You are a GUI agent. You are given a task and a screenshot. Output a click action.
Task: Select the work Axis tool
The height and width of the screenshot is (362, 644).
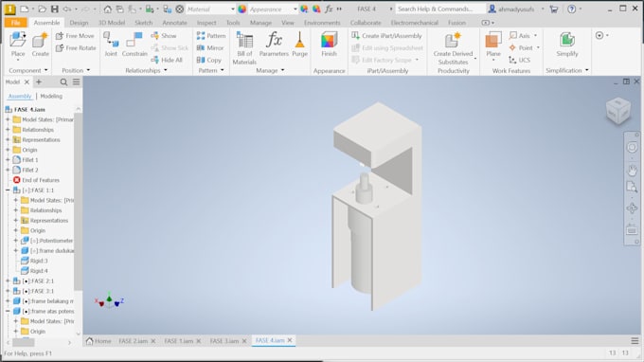520,36
